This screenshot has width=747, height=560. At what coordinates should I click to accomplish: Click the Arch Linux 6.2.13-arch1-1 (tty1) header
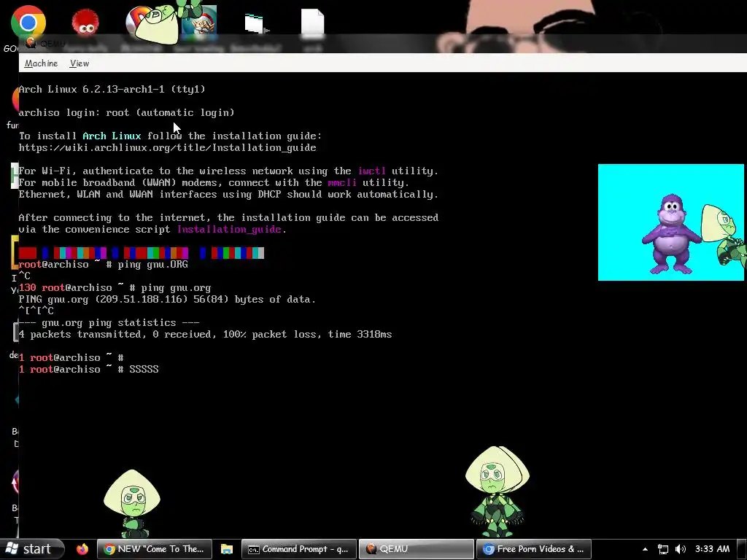(112, 90)
